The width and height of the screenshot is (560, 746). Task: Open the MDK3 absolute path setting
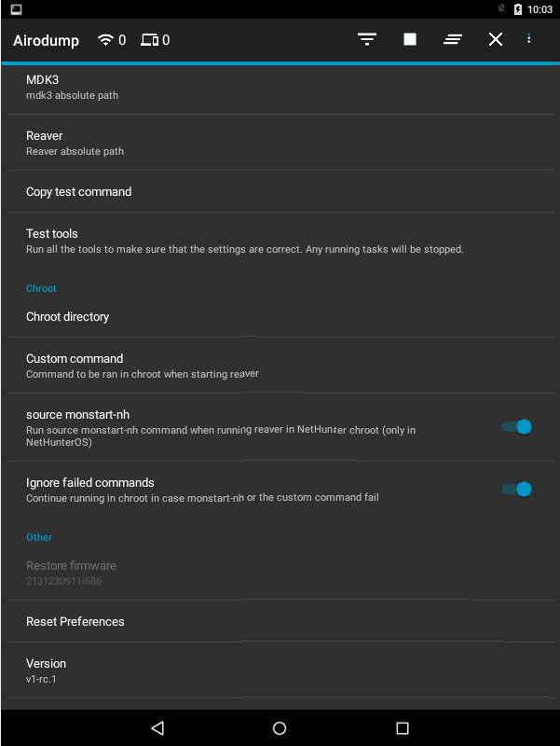pos(280,87)
